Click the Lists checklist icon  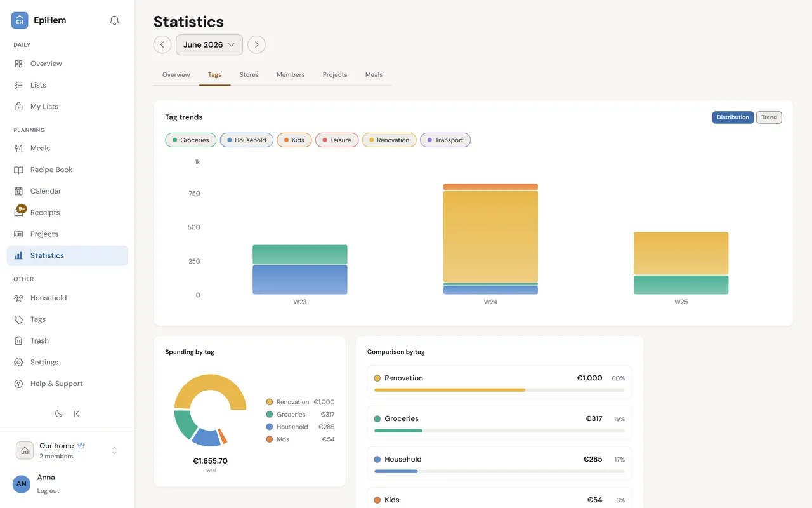tap(18, 85)
